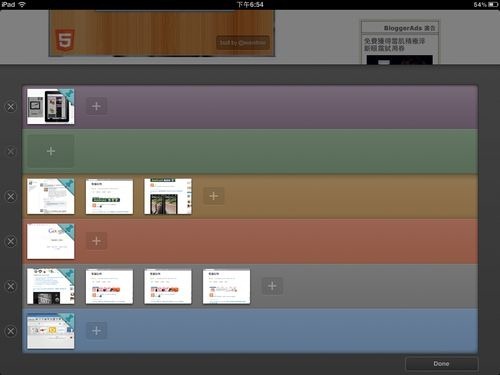Image resolution: width=500 pixels, height=375 pixels.
Task: Open first pinned thumbnail in gray group
Action: 51,286
